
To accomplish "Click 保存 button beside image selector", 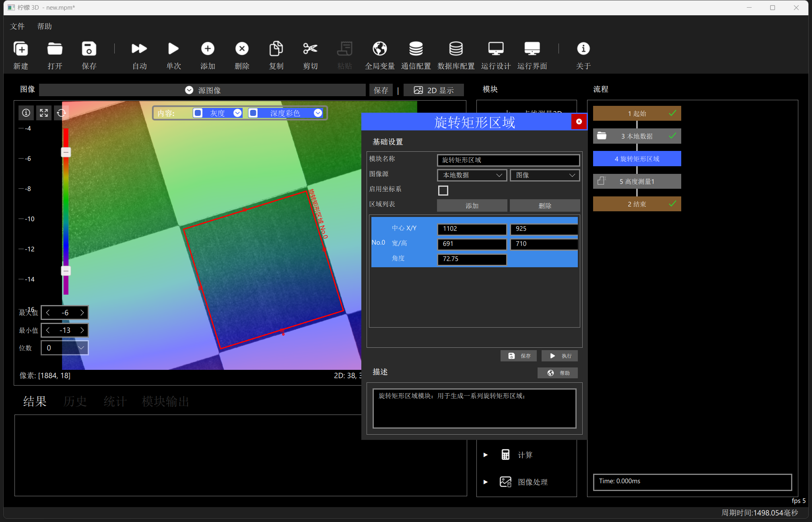I will tap(381, 90).
